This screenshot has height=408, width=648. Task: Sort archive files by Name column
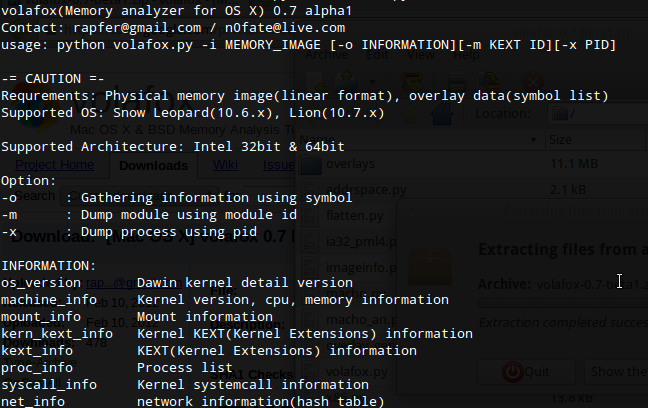point(420,140)
